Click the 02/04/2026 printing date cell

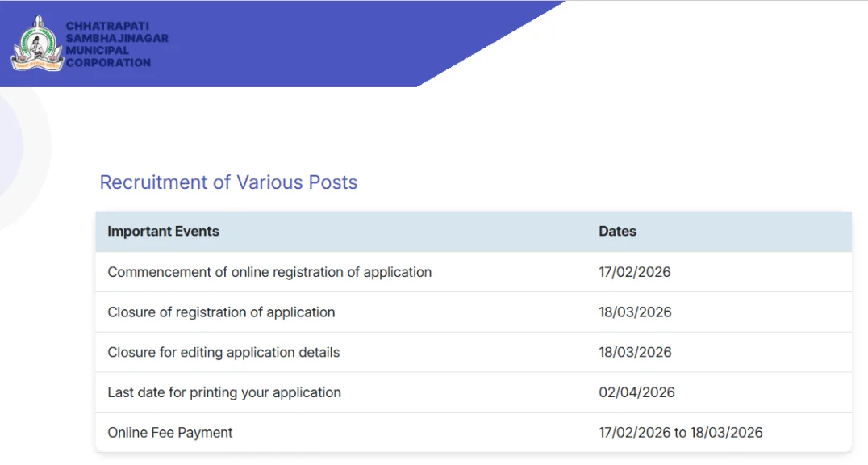pos(636,392)
